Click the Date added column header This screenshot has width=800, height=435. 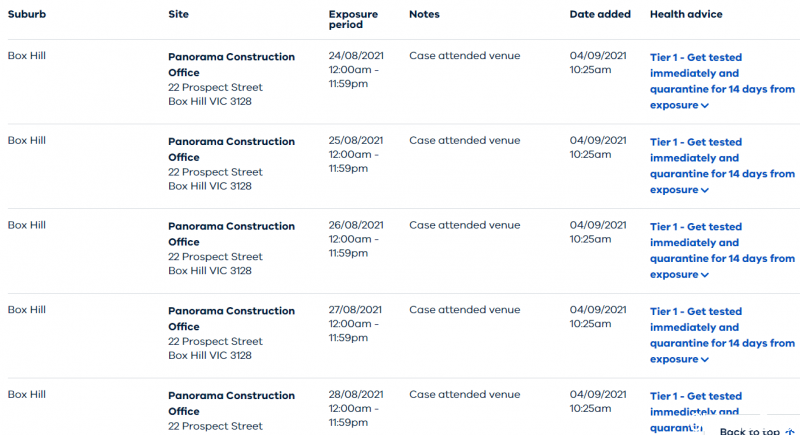point(600,14)
